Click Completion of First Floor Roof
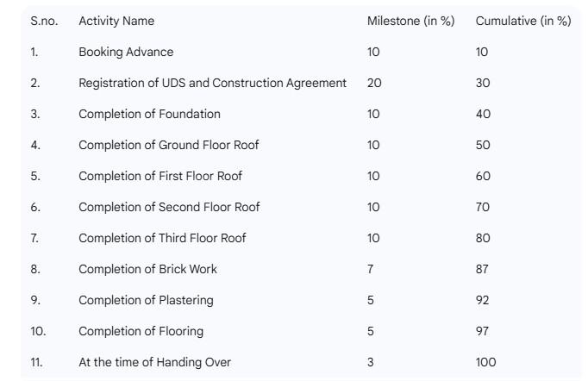 [160, 176]
